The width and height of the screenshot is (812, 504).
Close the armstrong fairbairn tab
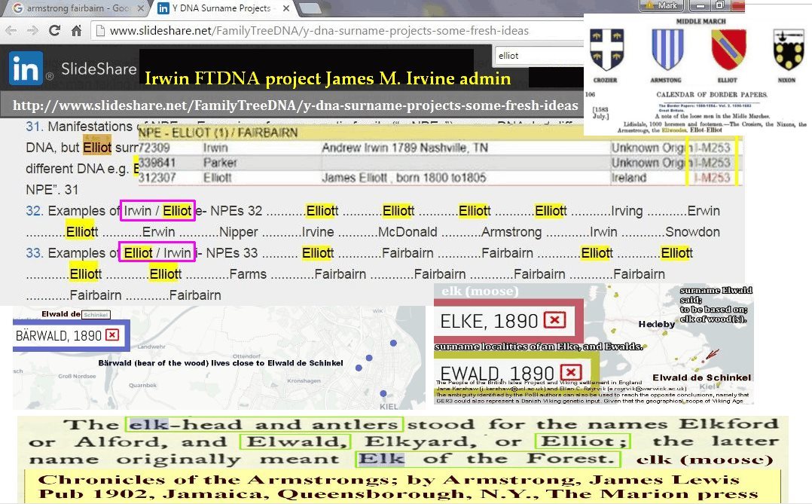point(141,8)
